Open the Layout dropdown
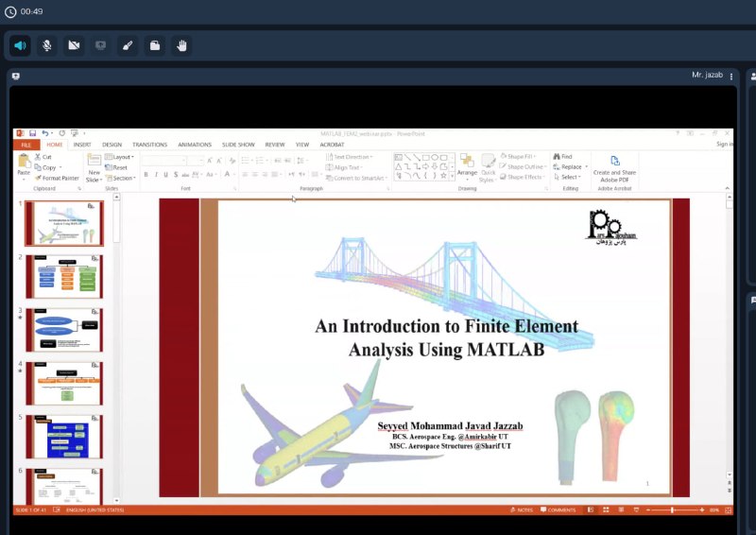 click(119, 157)
